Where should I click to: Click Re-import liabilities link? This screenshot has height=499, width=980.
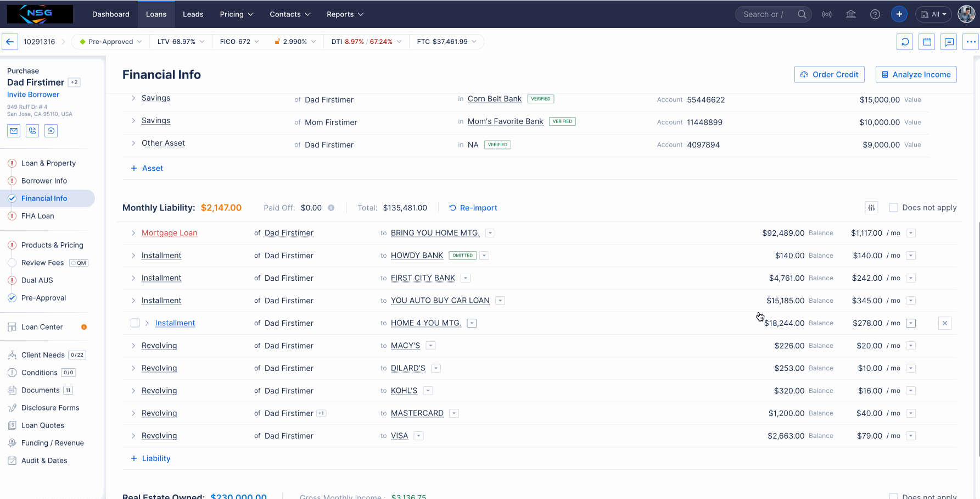pyautogui.click(x=473, y=208)
